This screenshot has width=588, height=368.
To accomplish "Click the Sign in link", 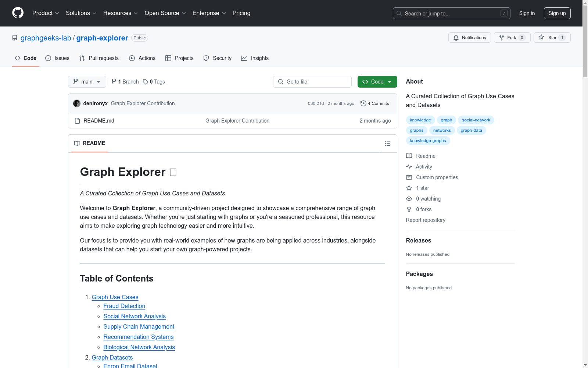I will 527,13.
